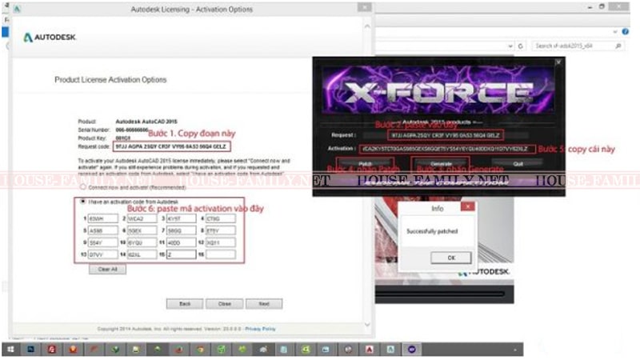Open the purple round icon on the taskbar
This screenshot has height=364, width=640.
(412, 350)
